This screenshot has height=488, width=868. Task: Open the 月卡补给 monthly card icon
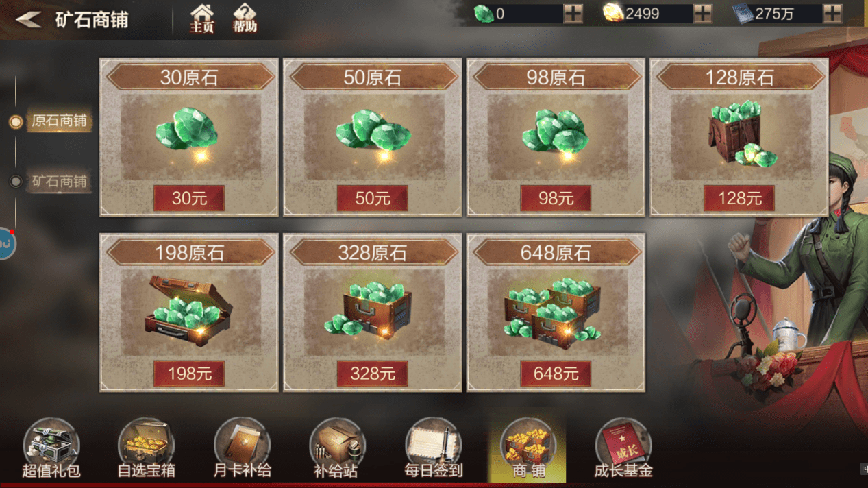tap(243, 449)
